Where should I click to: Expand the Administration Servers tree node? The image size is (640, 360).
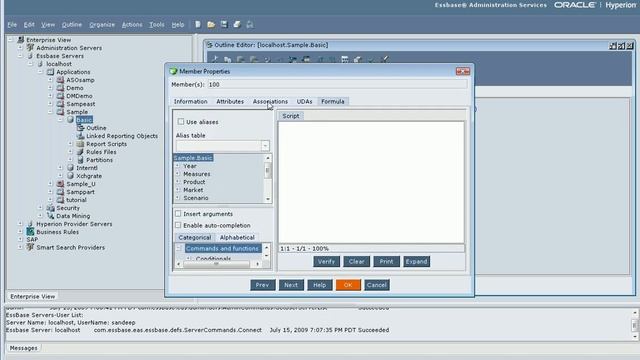(x=20, y=48)
